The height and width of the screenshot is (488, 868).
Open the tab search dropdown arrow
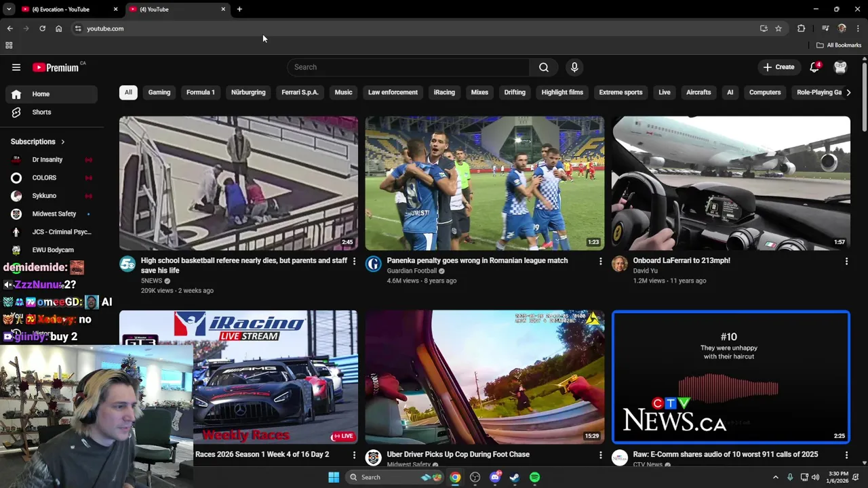click(x=9, y=9)
